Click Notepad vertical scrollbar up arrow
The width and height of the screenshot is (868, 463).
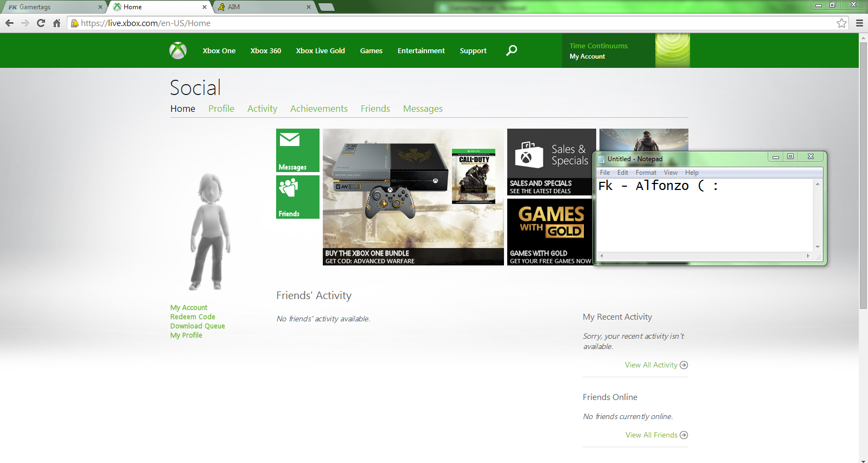pyautogui.click(x=818, y=184)
